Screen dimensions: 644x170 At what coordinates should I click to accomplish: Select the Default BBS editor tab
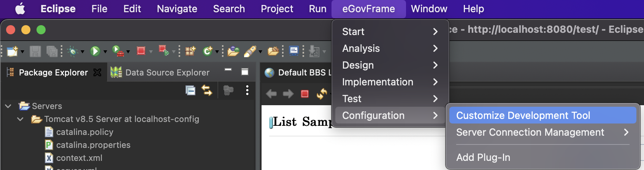click(298, 72)
